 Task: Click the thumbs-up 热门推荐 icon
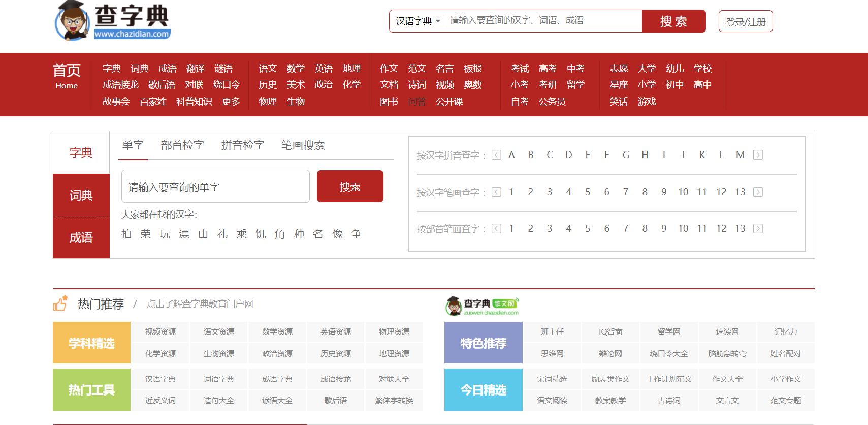click(60, 303)
